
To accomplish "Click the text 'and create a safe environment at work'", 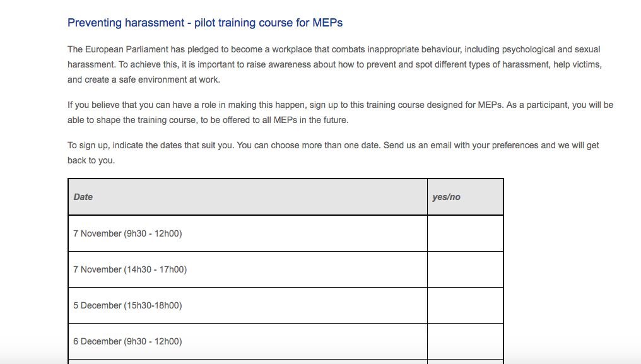I will point(143,79).
